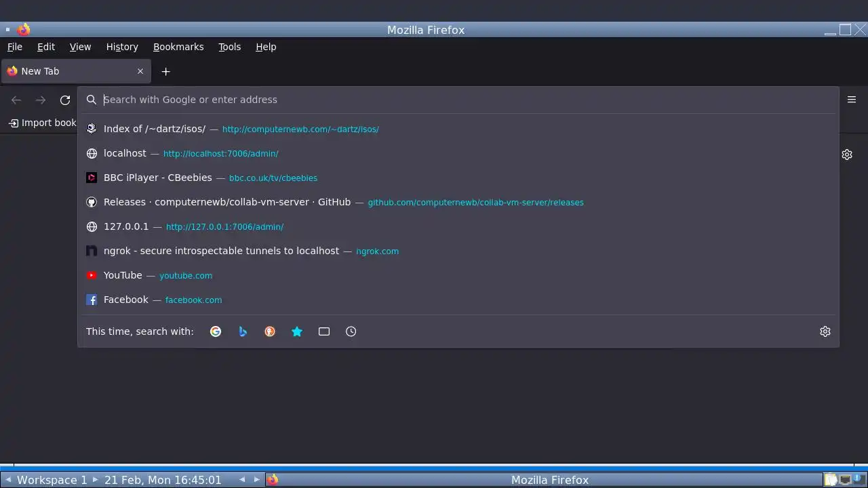The image size is (868, 488).
Task: Open the Tools menu
Action: coord(230,47)
